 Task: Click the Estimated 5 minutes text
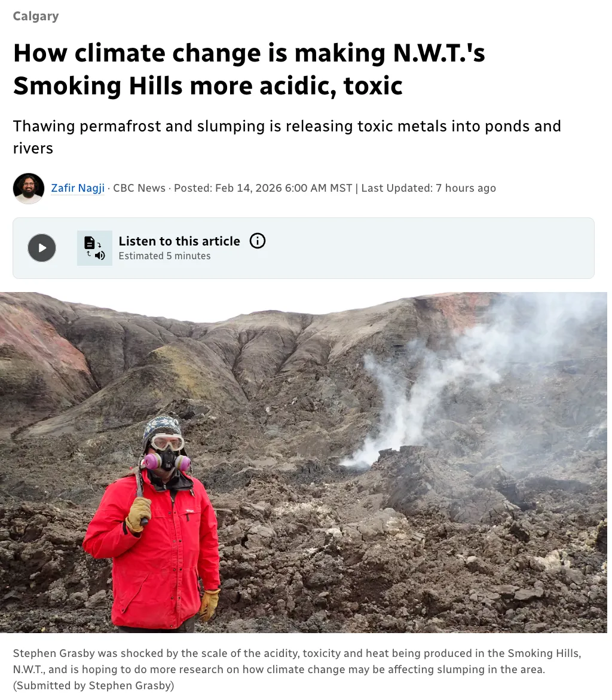click(x=164, y=256)
